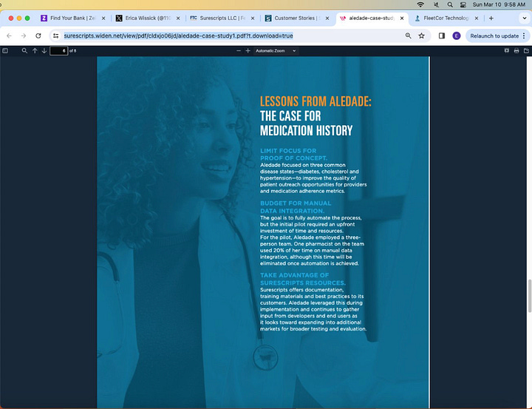Viewport: 532px width, 409px height.
Task: Print the PDF document
Action: (x=516, y=51)
